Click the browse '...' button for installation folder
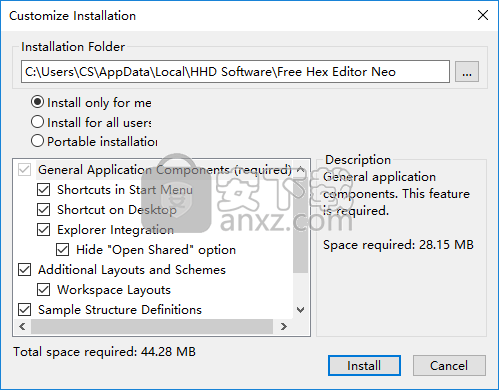Image resolution: width=499 pixels, height=390 pixels. pos(467,72)
